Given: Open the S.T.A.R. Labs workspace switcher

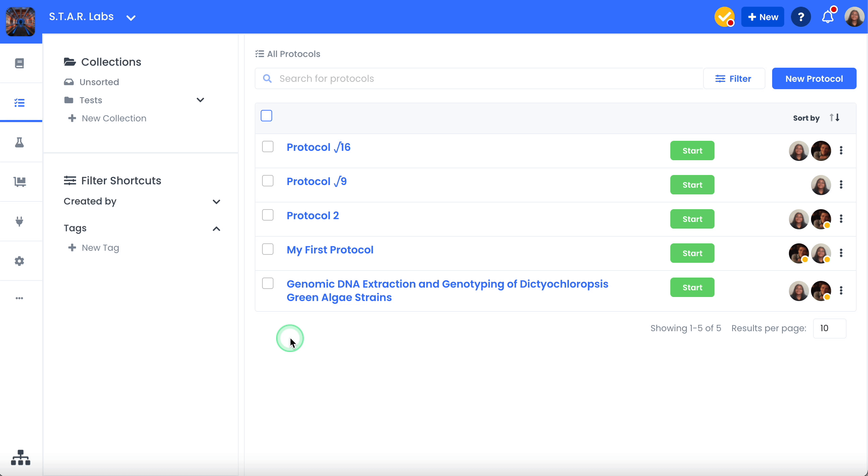Looking at the screenshot, I should pyautogui.click(x=131, y=17).
